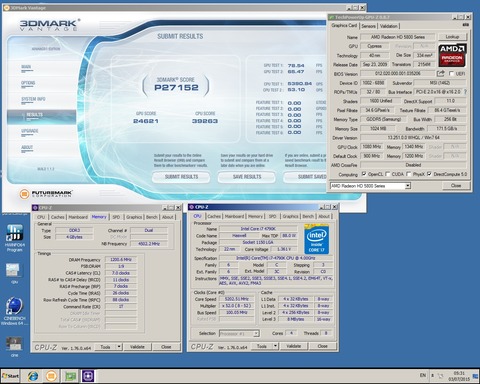Click GPU score value 24621
This screenshot has height=384, width=480.
click(146, 121)
